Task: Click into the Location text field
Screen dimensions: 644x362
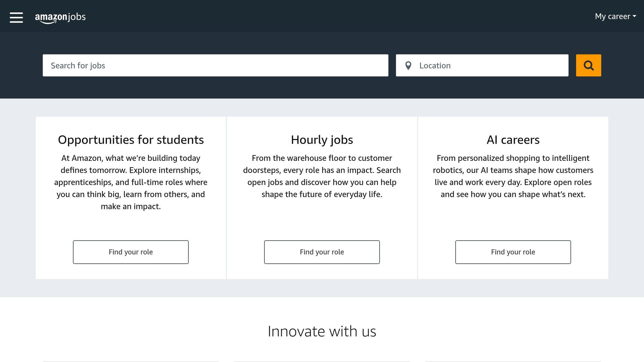Action: (491, 65)
